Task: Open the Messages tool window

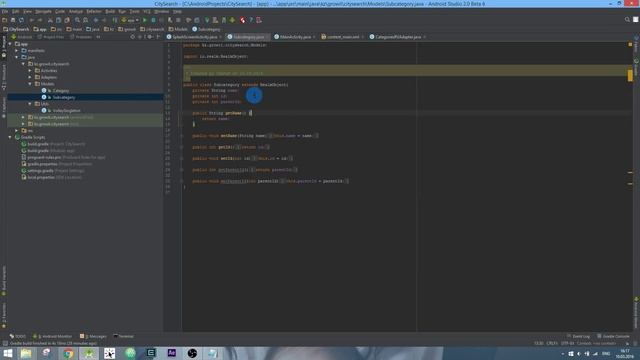Action: tap(93, 336)
